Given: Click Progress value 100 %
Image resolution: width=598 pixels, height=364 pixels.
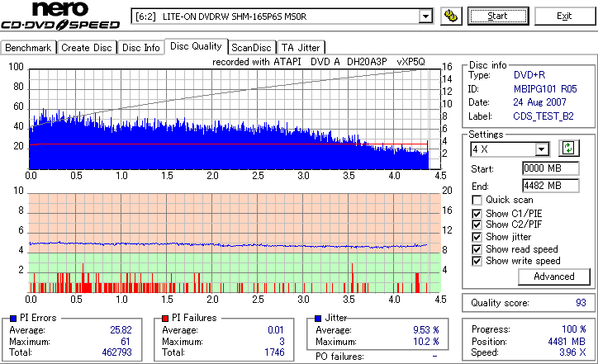Looking at the screenshot, I should 574,329.
